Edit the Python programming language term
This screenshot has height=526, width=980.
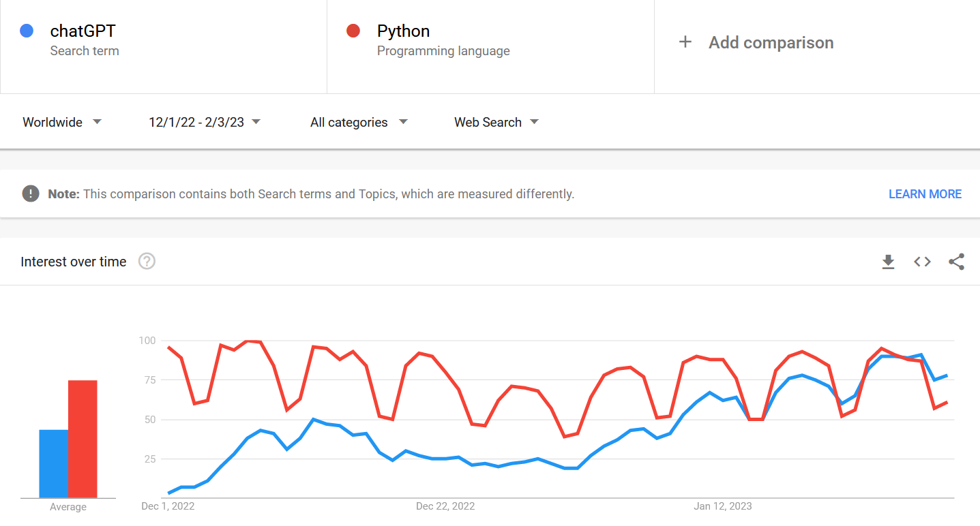pyautogui.click(x=404, y=31)
